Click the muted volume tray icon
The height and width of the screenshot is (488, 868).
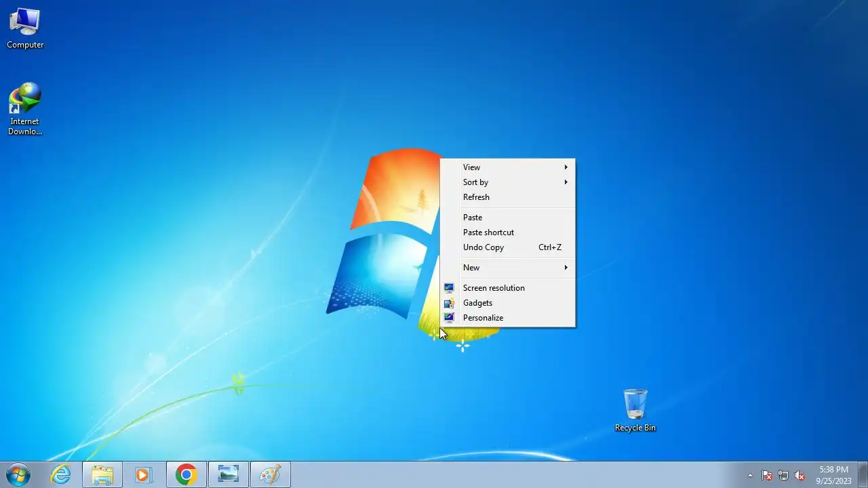pos(800,475)
